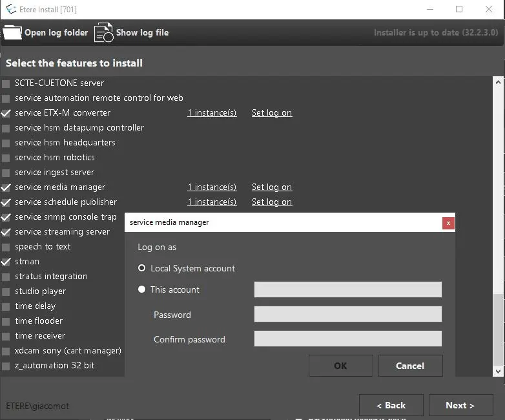Screen dimensions: 505x420
Task: Uncheck service ETX-M converter
Action: 6,113
